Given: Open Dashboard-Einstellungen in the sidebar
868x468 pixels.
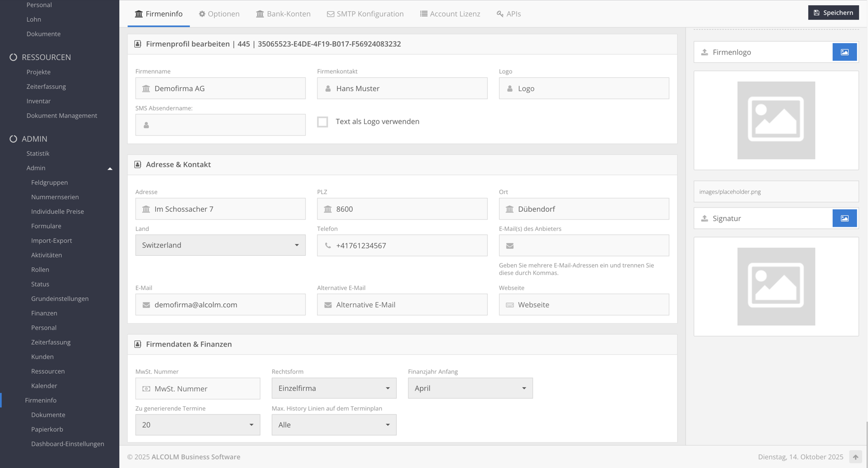Looking at the screenshot, I should point(67,444).
